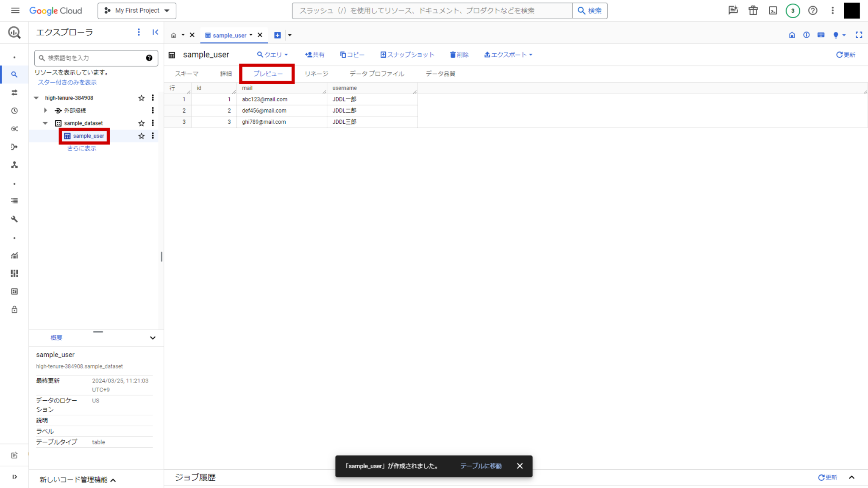Click the fullscreen icon at top right
Screen dimensions: 868x488
859,35
